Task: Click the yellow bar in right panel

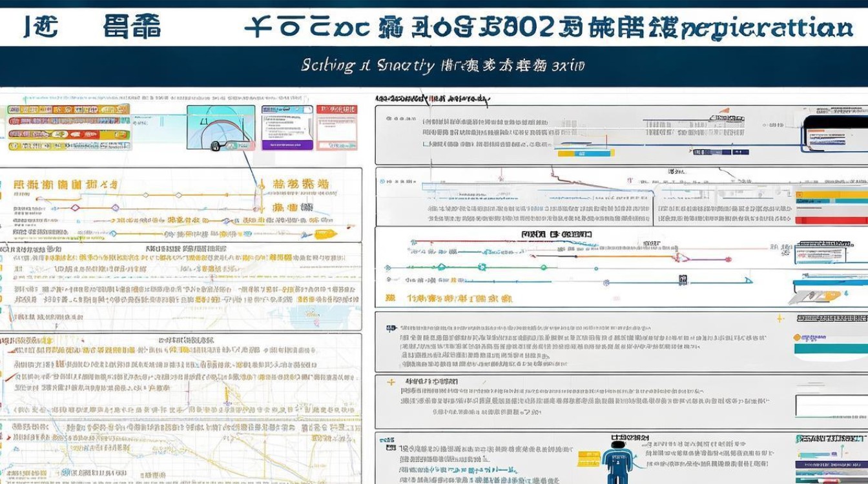Action: 831,194
